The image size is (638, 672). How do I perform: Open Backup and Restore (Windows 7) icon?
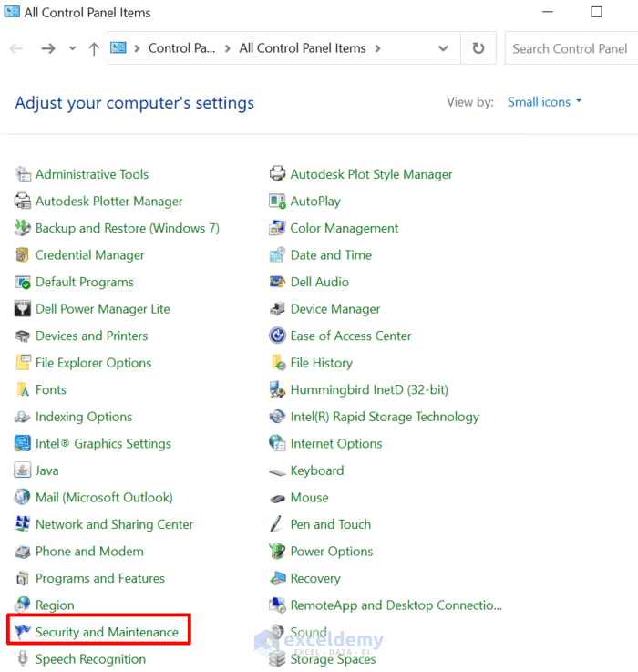[x=23, y=228]
